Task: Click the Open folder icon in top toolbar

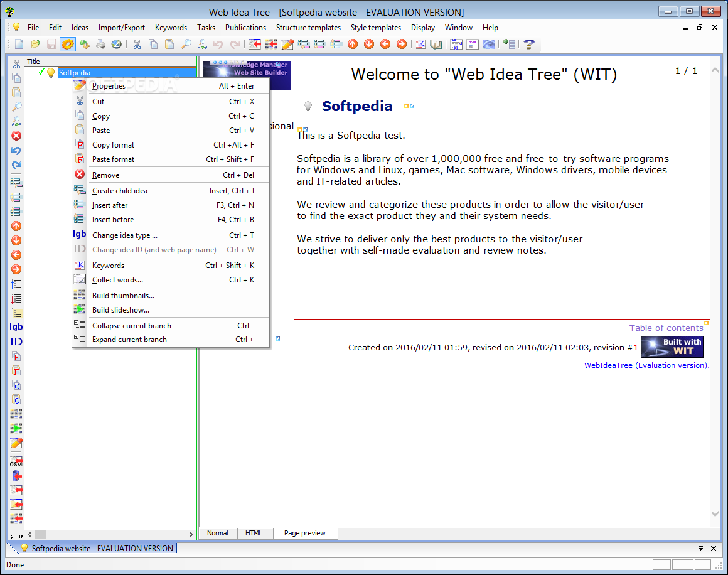Action: (x=36, y=44)
